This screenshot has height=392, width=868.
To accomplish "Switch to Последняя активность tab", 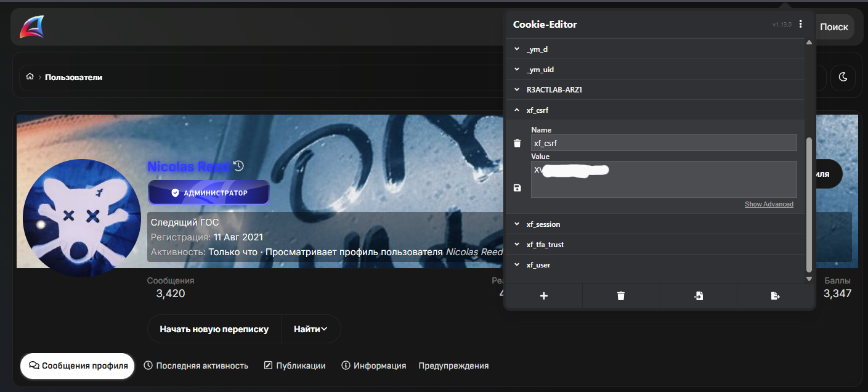I will click(x=196, y=365).
